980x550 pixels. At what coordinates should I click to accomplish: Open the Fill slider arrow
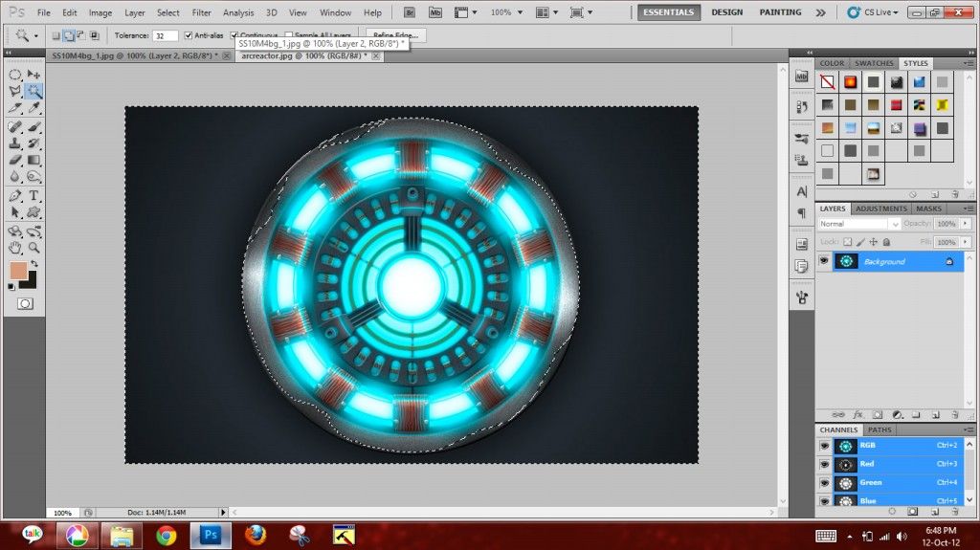[966, 242]
